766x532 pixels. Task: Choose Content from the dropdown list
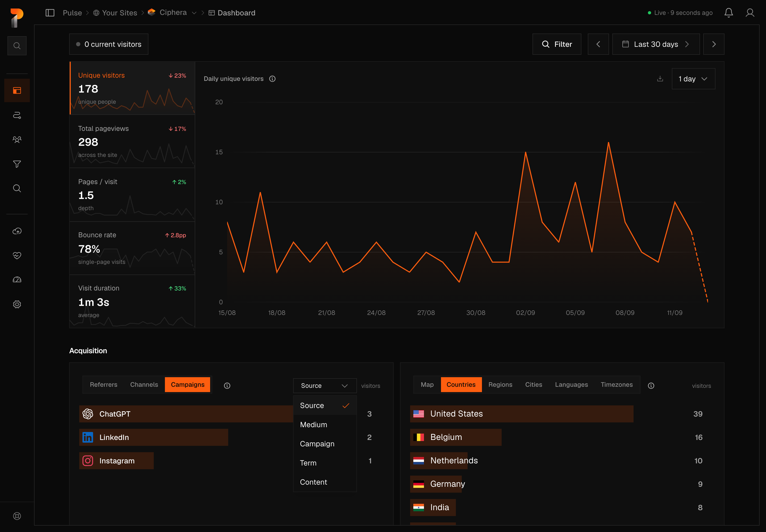[x=325, y=482]
